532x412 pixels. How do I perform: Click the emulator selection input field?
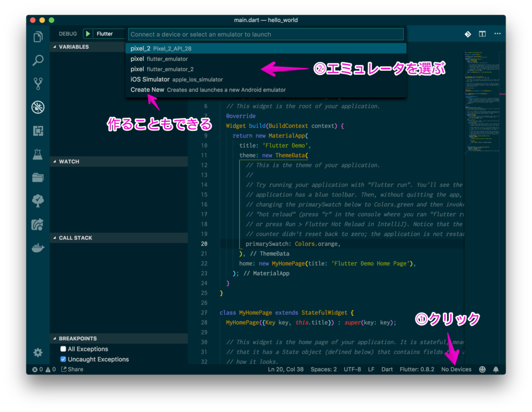[x=266, y=34]
